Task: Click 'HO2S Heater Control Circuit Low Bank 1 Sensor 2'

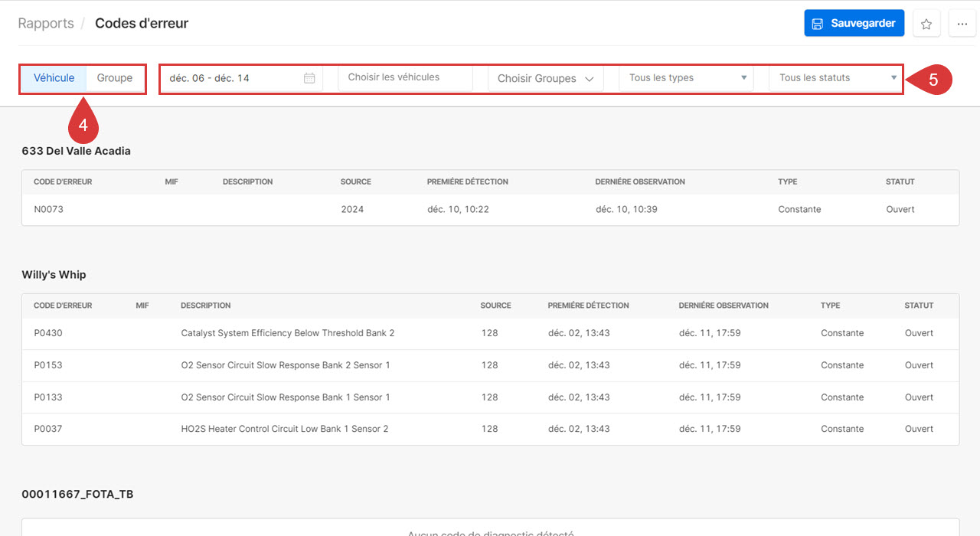Action: [285, 429]
